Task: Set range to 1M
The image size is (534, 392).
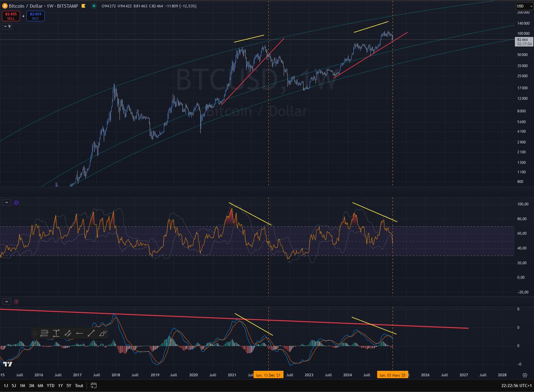Action: 23,385
